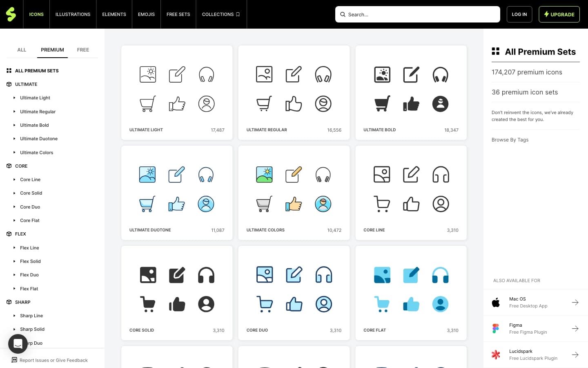Click the box icon next to CORE

tap(9, 166)
